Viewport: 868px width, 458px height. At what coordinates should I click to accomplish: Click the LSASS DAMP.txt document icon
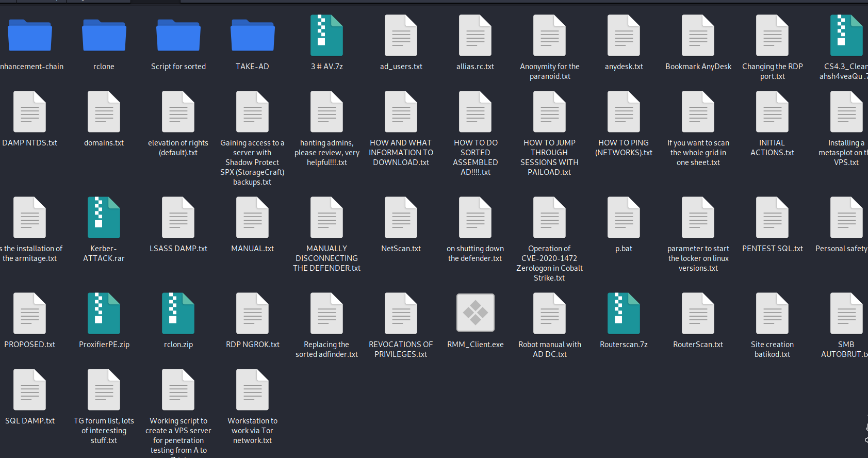pyautogui.click(x=178, y=217)
